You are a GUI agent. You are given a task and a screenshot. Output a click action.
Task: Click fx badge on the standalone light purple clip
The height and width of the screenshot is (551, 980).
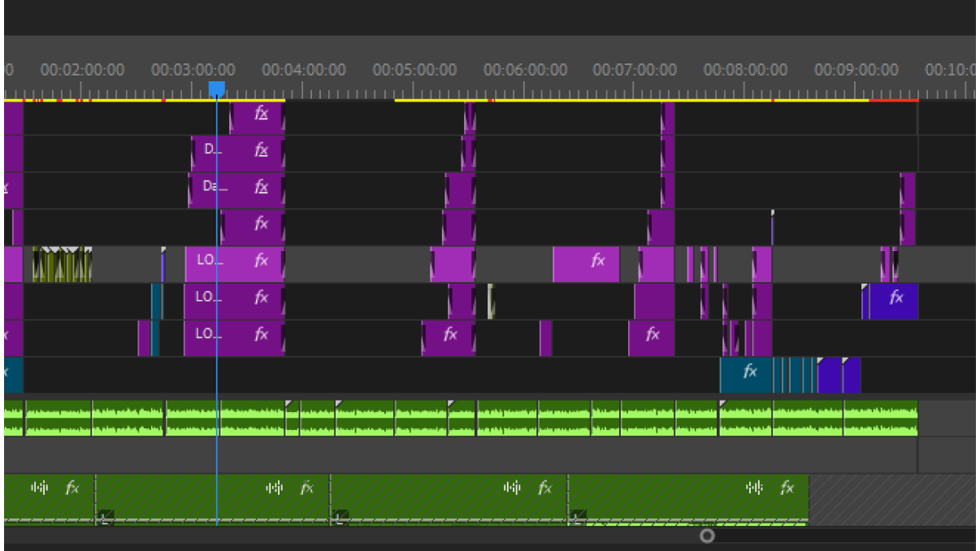tap(598, 261)
